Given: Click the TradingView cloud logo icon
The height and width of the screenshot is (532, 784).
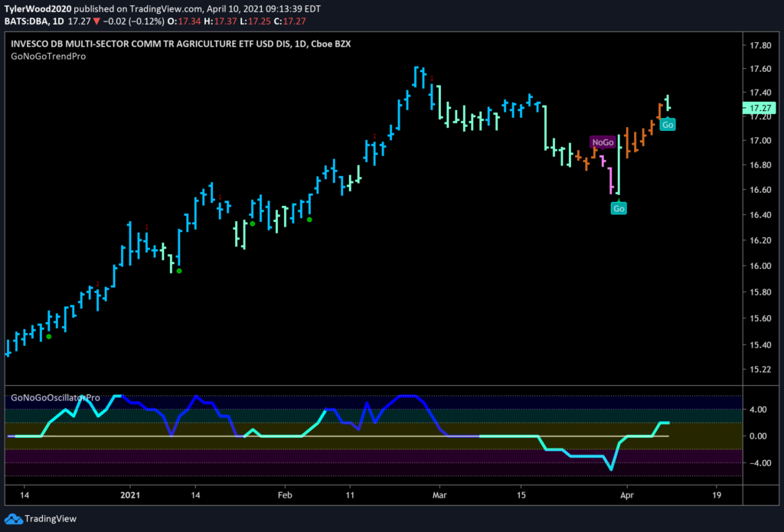Looking at the screenshot, I should tap(12, 518).
